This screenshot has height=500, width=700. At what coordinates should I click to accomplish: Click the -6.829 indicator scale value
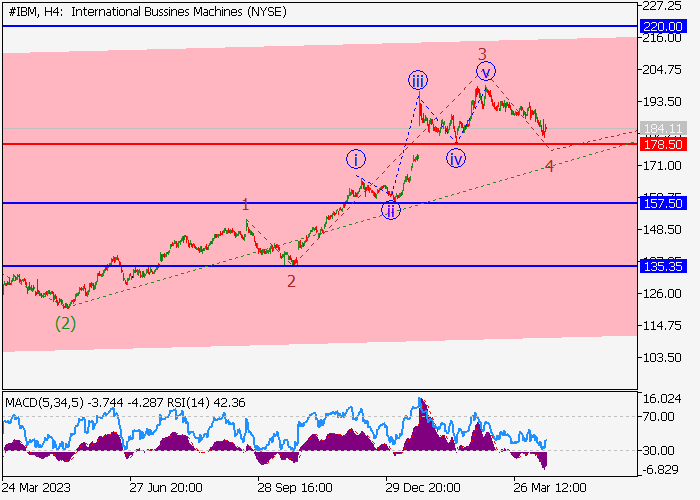[x=662, y=470]
